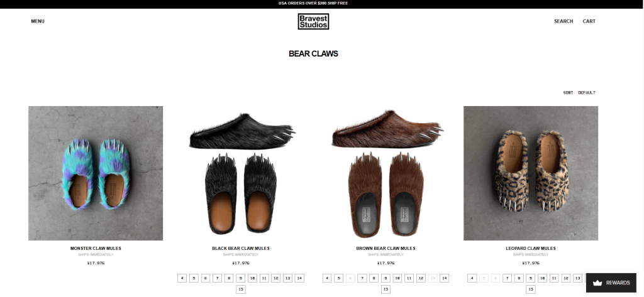Select size 8 for Leopard Claw Mules
This screenshot has width=644, height=297.
519,278
